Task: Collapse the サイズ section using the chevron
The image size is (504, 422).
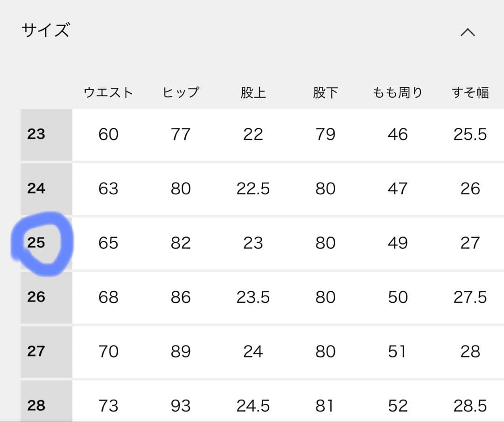Action: coord(468,32)
